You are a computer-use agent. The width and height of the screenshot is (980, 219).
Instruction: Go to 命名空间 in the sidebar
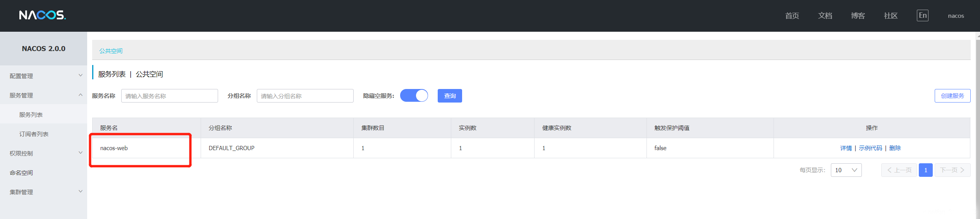pos(21,173)
